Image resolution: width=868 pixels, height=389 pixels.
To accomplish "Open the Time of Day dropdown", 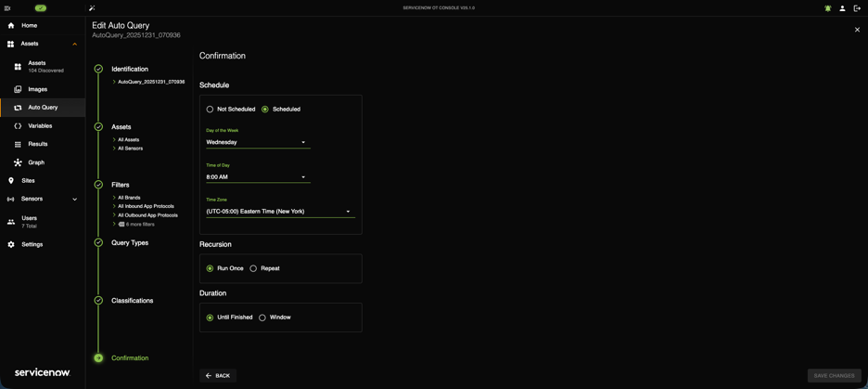I will 258,176.
